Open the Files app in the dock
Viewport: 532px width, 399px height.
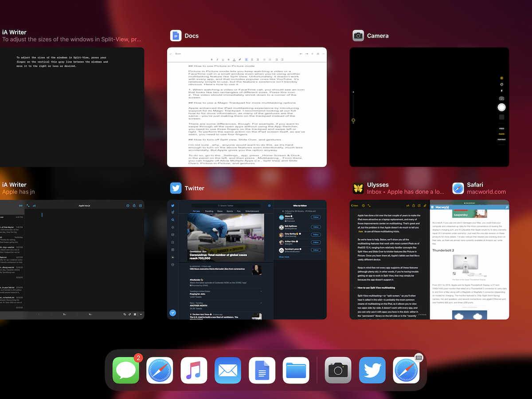(296, 370)
